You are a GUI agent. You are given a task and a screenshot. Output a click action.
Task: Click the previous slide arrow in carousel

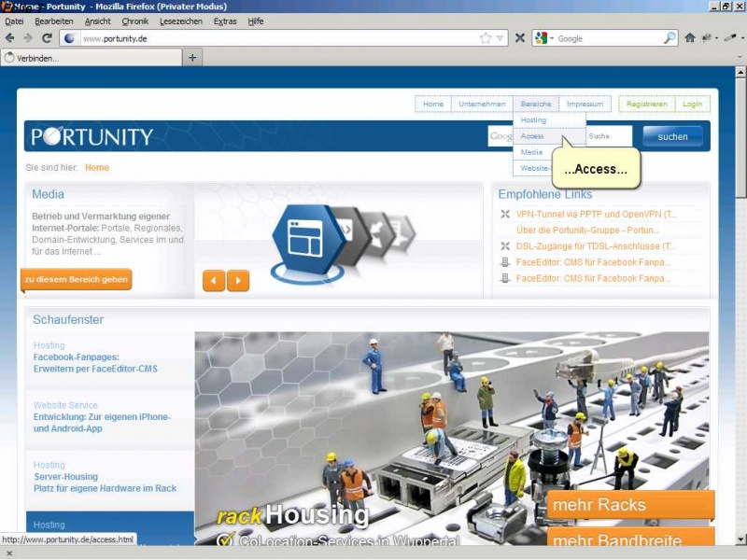pos(214,280)
